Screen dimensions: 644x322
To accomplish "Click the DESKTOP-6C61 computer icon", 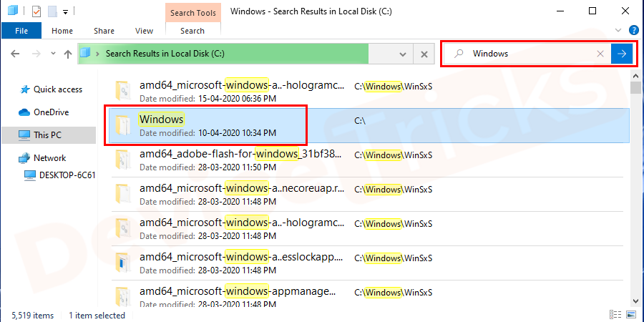I will [30, 175].
